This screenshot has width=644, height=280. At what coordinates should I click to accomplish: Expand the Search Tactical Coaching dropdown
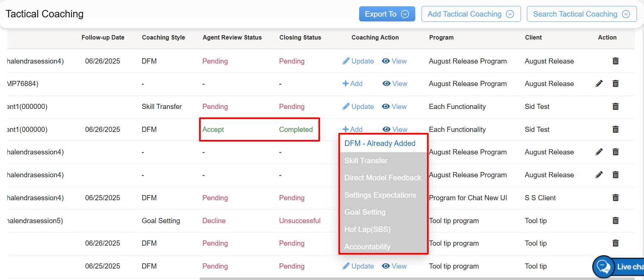581,14
